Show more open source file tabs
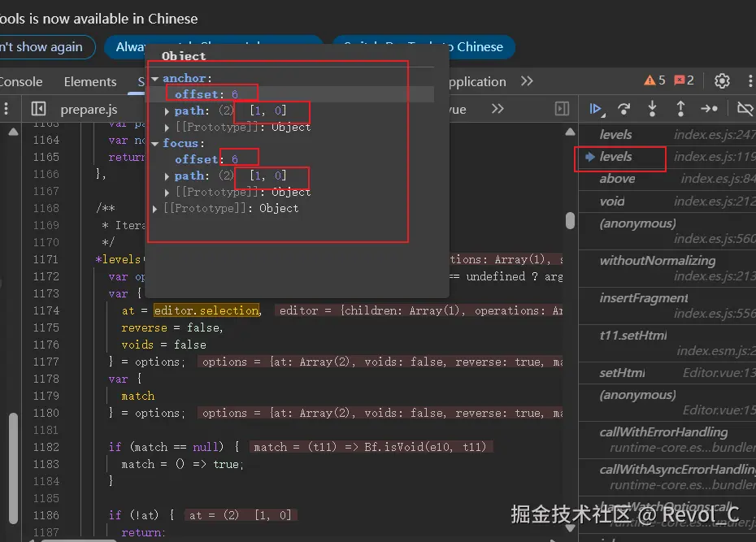756x542 pixels. click(497, 109)
